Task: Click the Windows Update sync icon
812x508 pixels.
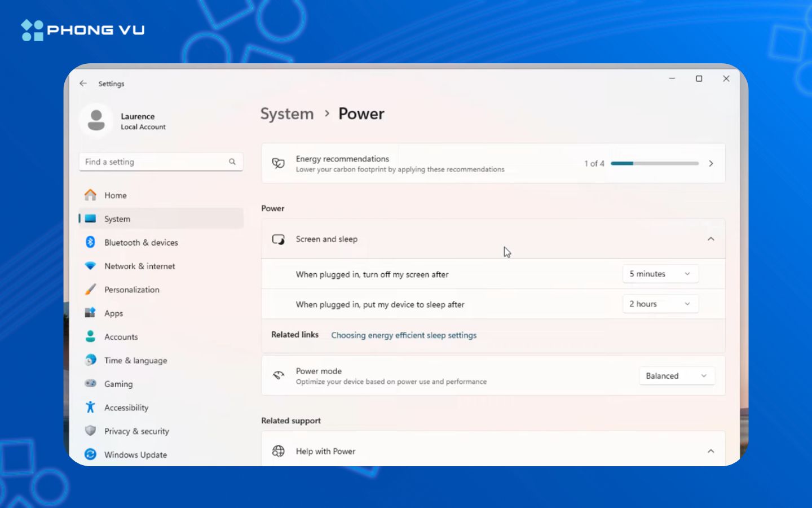Action: tap(90, 454)
